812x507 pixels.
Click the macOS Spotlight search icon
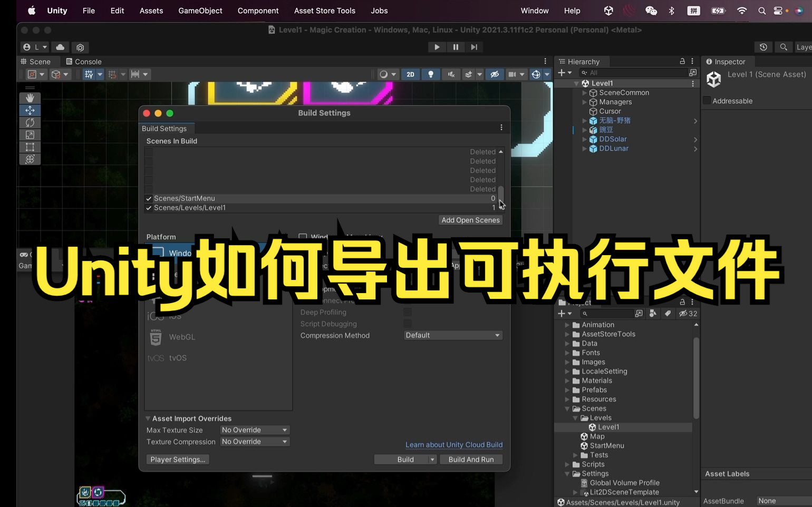(761, 11)
